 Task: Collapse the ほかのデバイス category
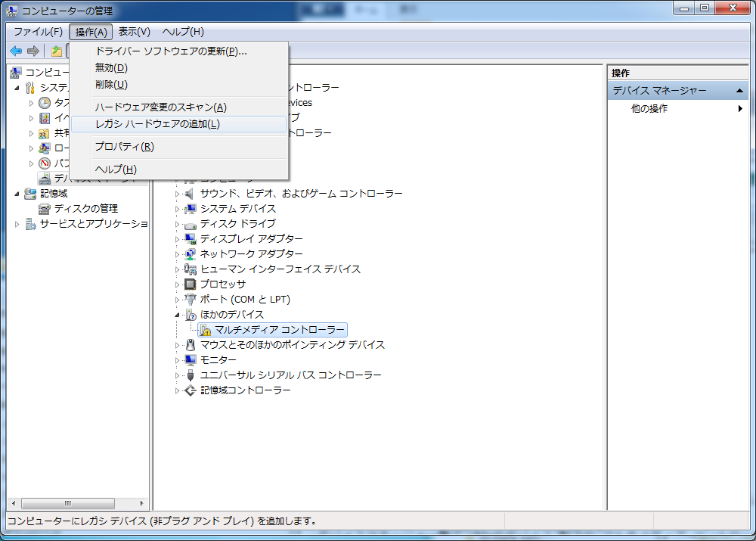click(177, 314)
